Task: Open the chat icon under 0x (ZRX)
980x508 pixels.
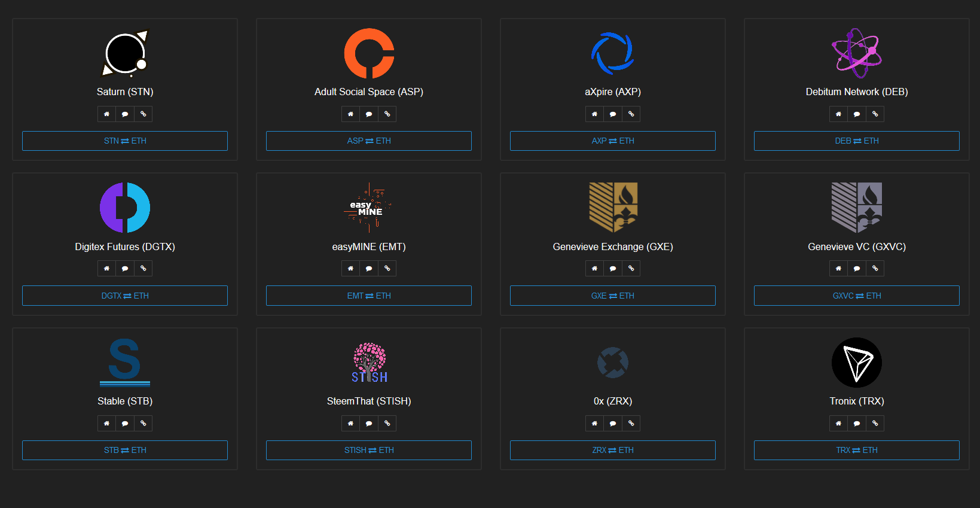Action: (613, 423)
